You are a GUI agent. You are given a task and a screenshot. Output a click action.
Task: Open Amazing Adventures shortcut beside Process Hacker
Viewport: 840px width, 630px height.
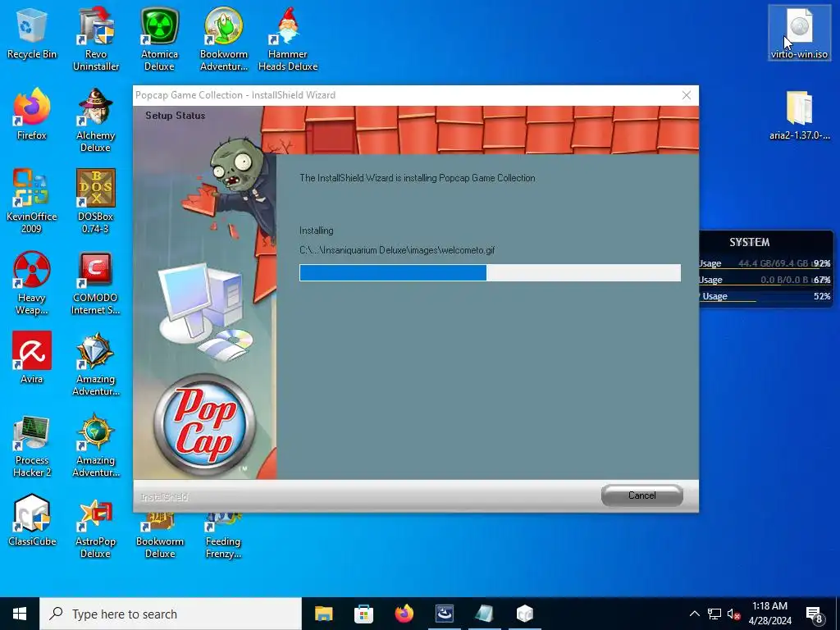95,445
